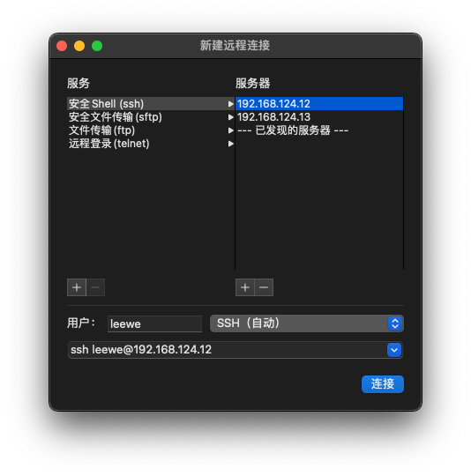Expand the 安全文件传输 (sftp) arrow
This screenshot has height=476, width=471.
230,117
